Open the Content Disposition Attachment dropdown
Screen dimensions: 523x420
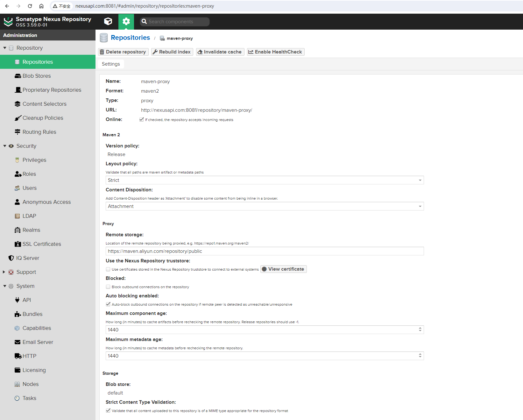pyautogui.click(x=265, y=206)
